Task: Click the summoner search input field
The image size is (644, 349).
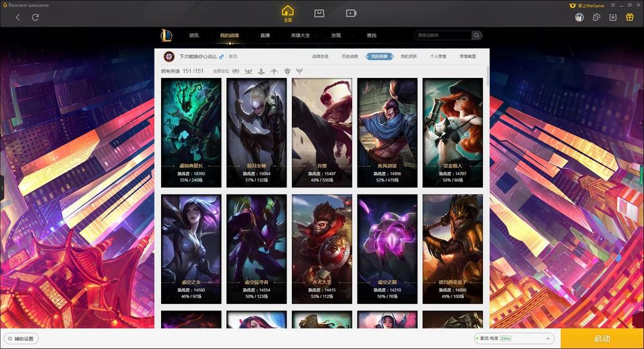Action: pos(443,35)
